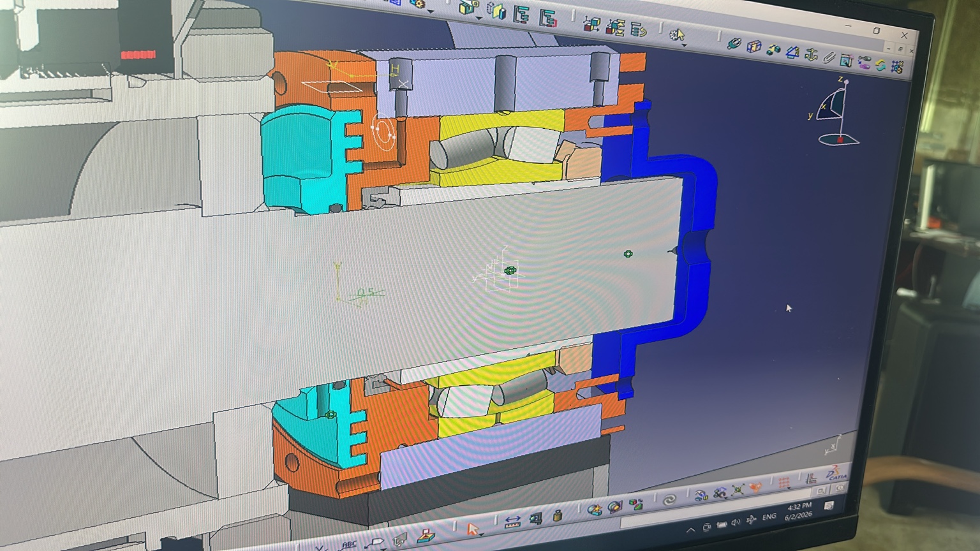980x551 pixels.
Task: Open the Measure Inertia weight icon
Action: 557,515
